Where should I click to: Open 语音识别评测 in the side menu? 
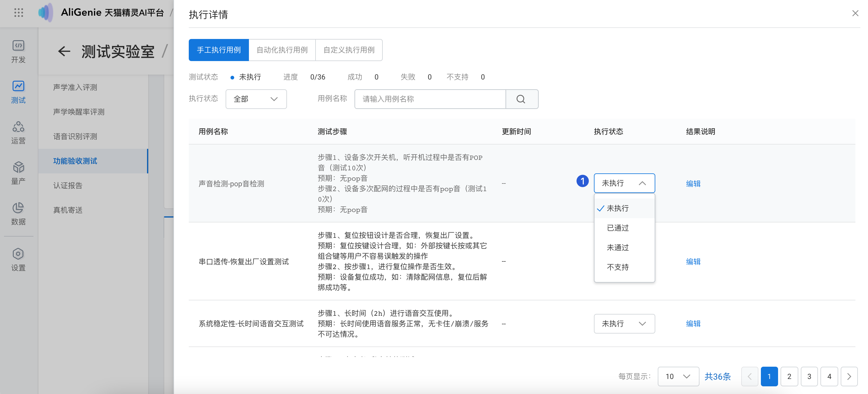coord(93,136)
